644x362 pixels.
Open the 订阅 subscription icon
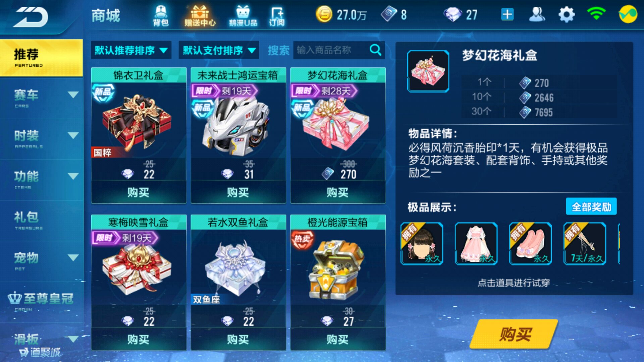(277, 16)
